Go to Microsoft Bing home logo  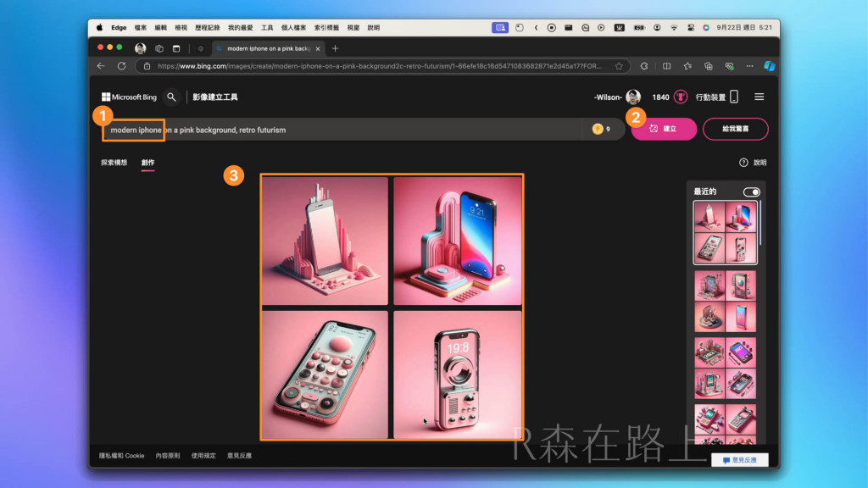coord(129,97)
